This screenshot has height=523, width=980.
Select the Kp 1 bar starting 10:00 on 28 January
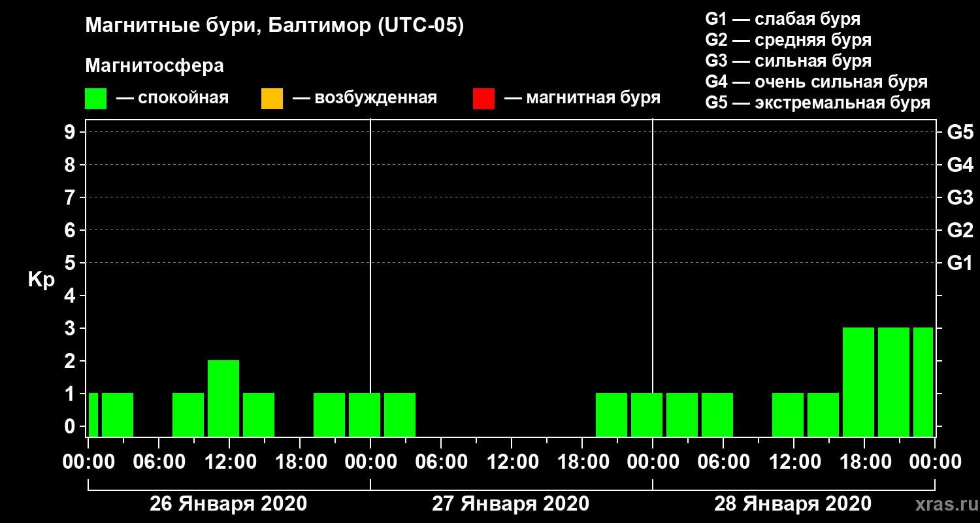pyautogui.click(x=788, y=414)
